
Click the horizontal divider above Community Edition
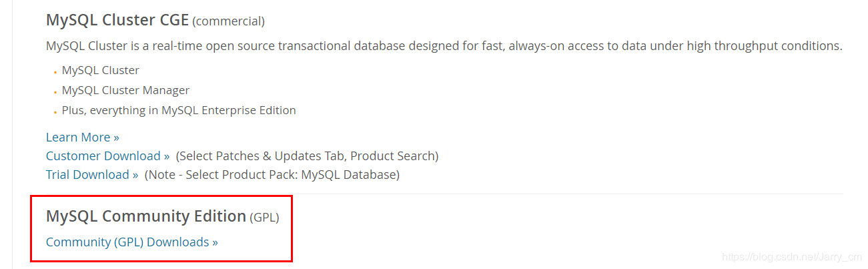tap(567, 194)
